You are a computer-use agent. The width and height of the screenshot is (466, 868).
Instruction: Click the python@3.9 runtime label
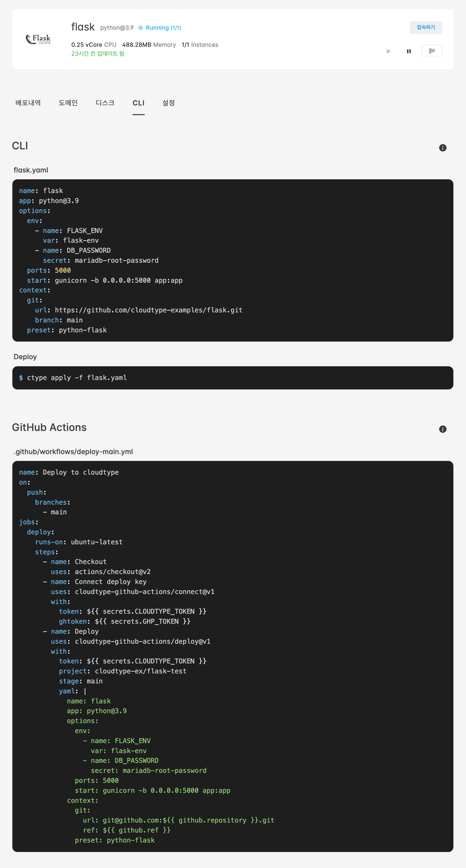tap(117, 27)
